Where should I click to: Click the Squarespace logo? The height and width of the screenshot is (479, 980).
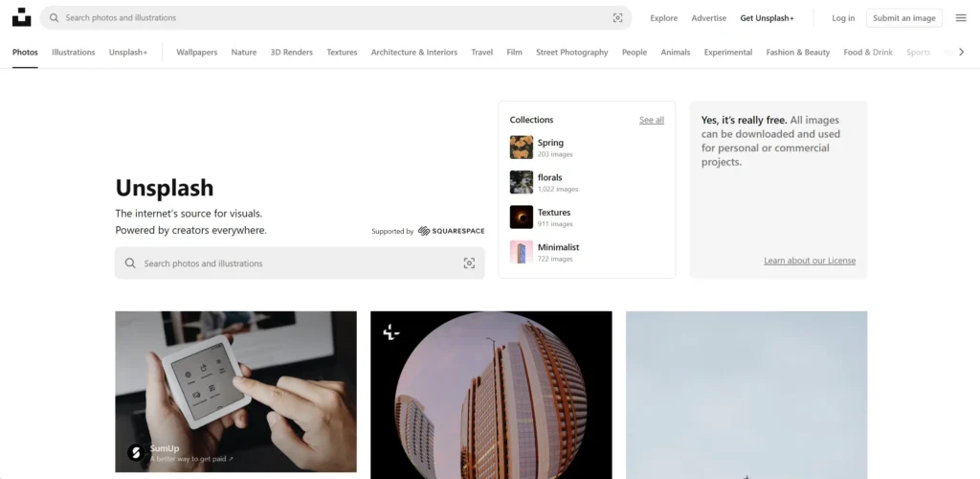tap(451, 231)
